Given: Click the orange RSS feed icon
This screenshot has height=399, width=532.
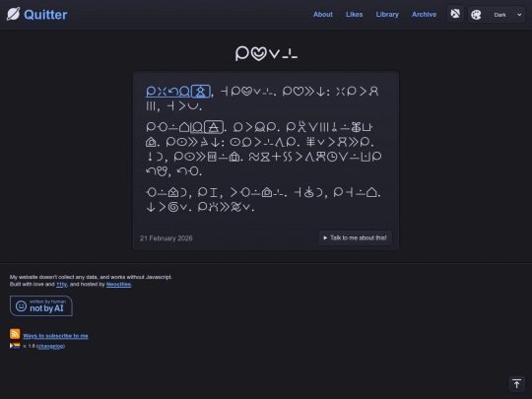Looking at the screenshot, I should click(x=15, y=334).
